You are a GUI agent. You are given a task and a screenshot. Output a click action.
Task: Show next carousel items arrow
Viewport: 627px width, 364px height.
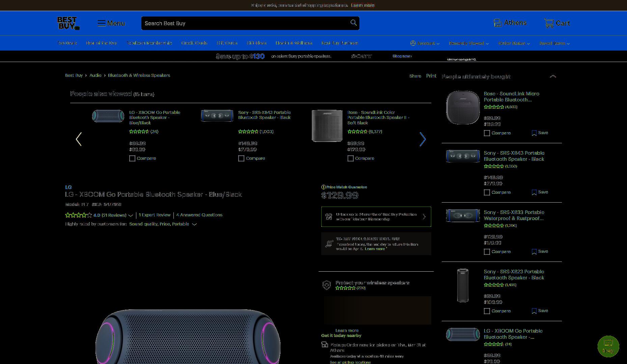pyautogui.click(x=422, y=139)
